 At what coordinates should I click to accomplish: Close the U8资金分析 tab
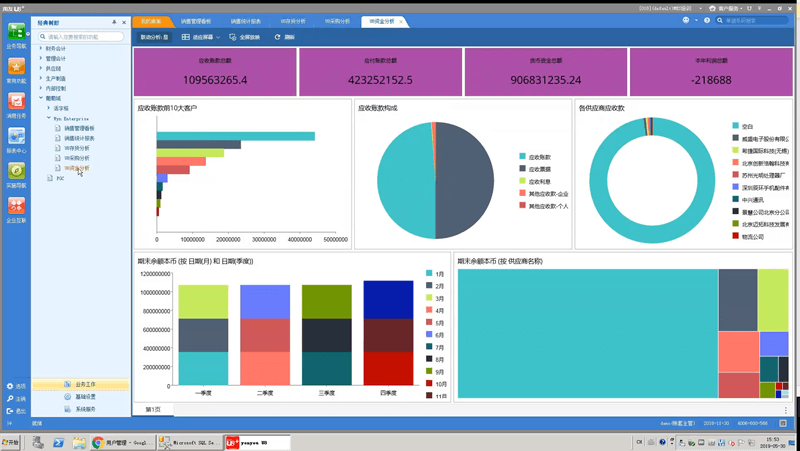(401, 22)
